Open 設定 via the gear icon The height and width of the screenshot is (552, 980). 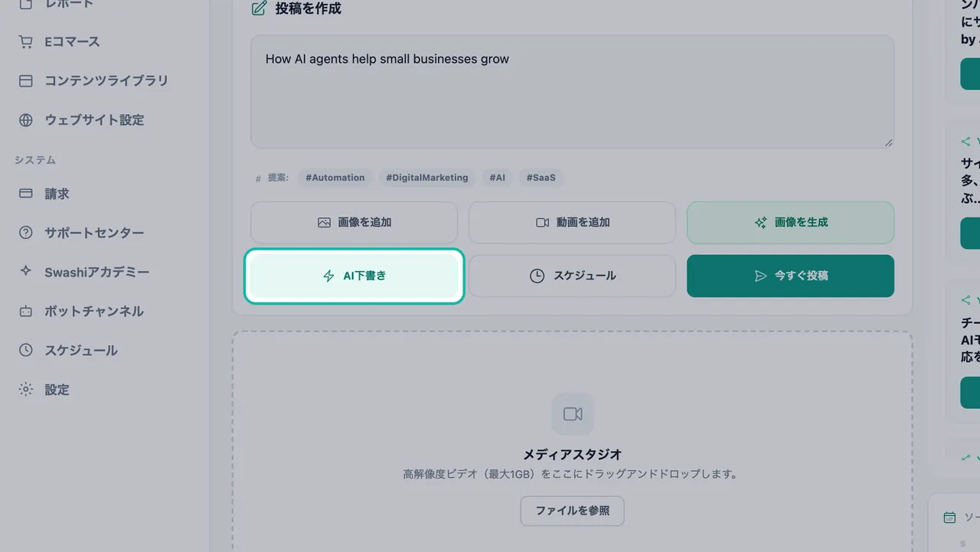click(x=26, y=390)
